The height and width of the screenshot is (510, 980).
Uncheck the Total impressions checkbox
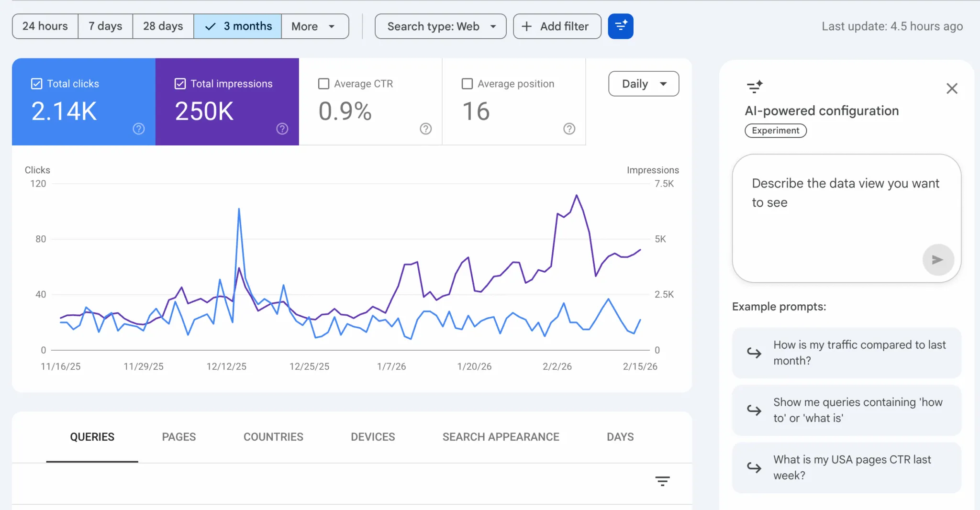(x=179, y=83)
